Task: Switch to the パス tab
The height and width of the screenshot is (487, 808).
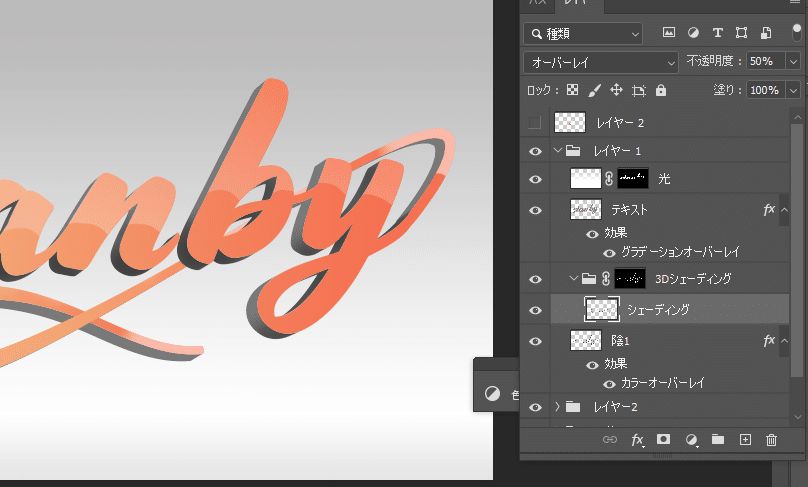Action: coord(537,3)
